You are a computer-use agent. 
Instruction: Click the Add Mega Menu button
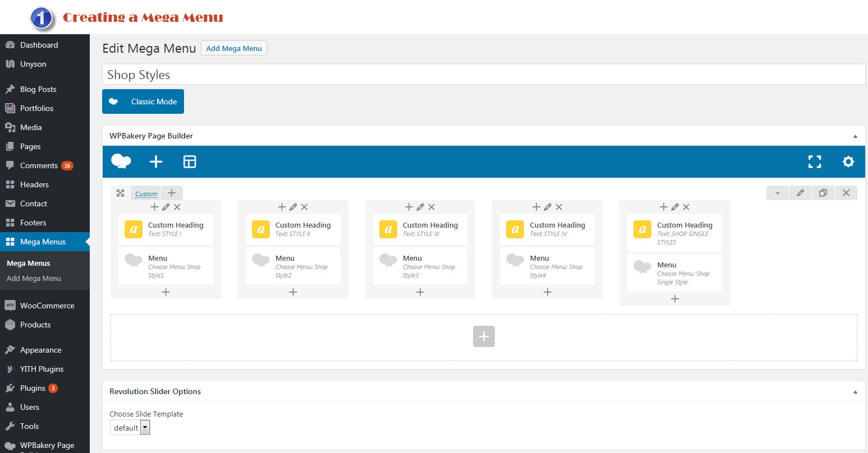point(233,48)
